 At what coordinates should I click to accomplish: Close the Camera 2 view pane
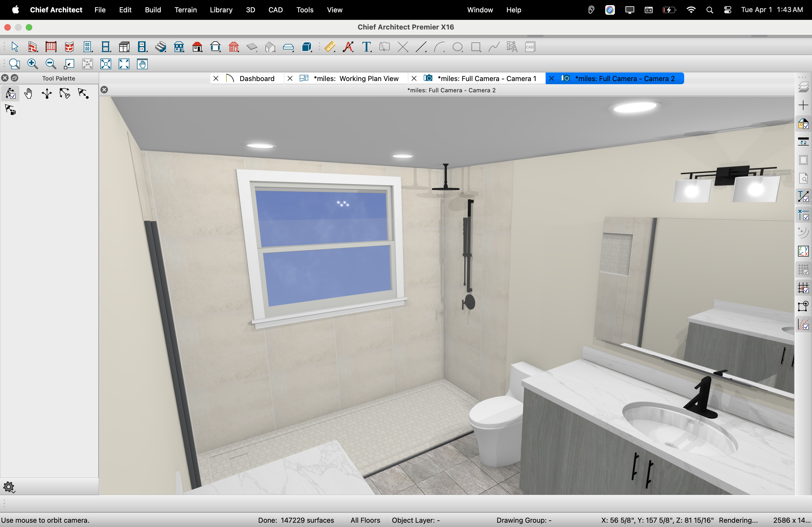click(x=104, y=90)
